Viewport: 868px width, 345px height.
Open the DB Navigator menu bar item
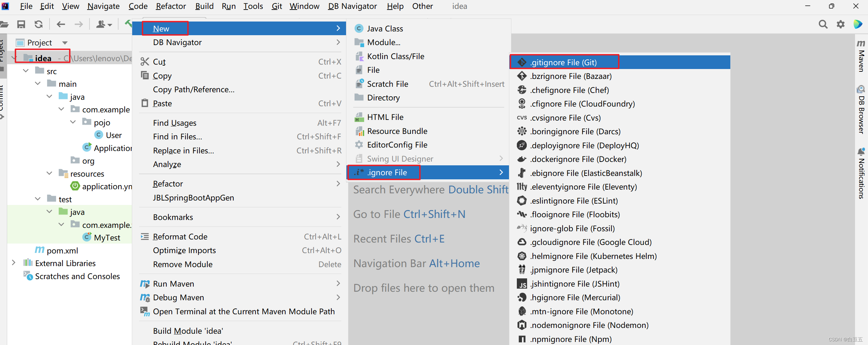click(352, 6)
